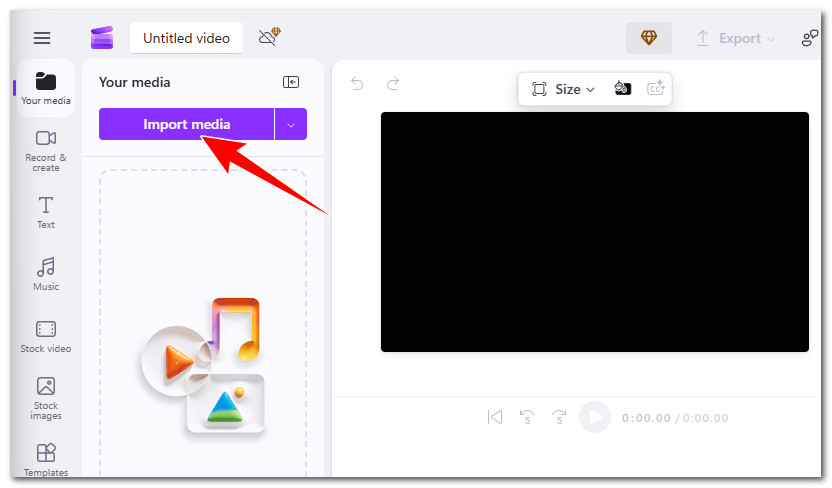Open the Record & create section
Image resolution: width=832 pixels, height=488 pixels.
pos(46,150)
